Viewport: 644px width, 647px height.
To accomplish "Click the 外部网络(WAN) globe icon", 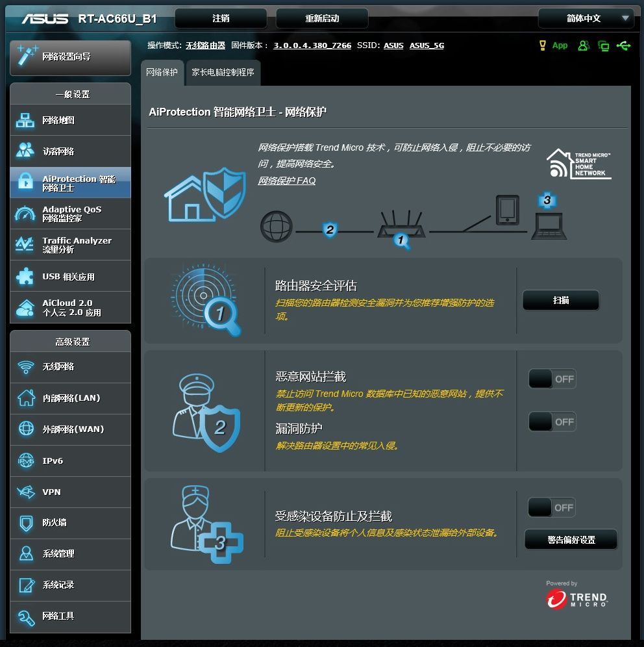I will [x=26, y=429].
